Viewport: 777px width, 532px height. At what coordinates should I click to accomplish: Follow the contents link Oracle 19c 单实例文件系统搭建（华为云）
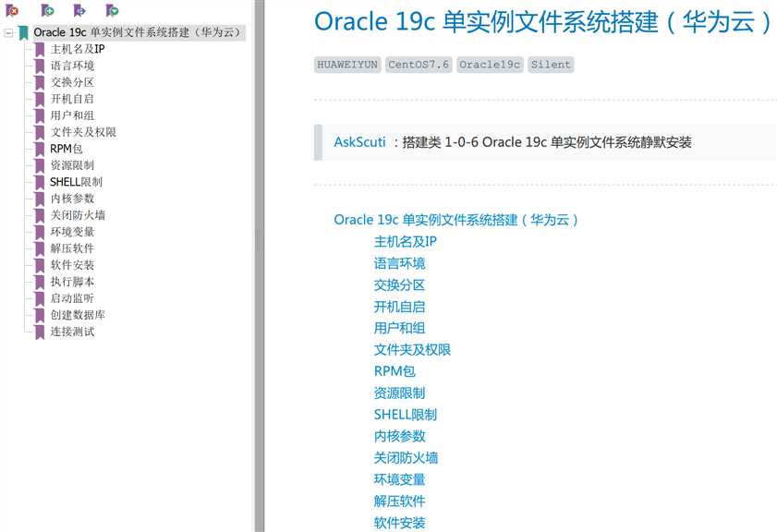point(455,220)
